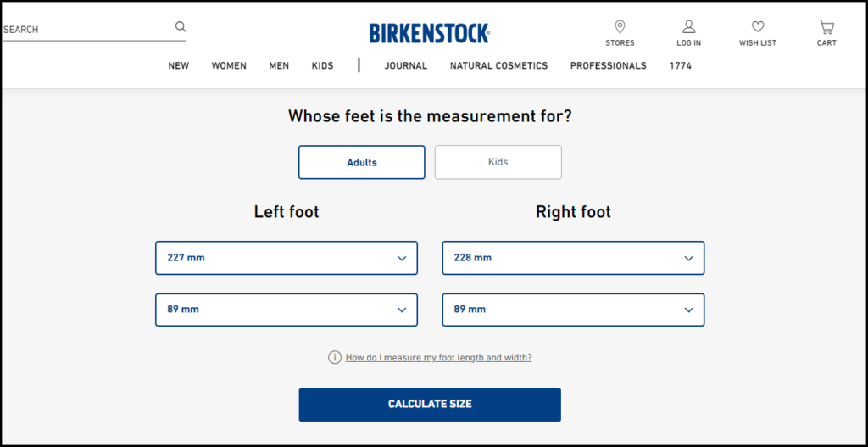Open 'How do I measure my foot' link
Viewport: 868px width, 447px height.
[x=438, y=357]
